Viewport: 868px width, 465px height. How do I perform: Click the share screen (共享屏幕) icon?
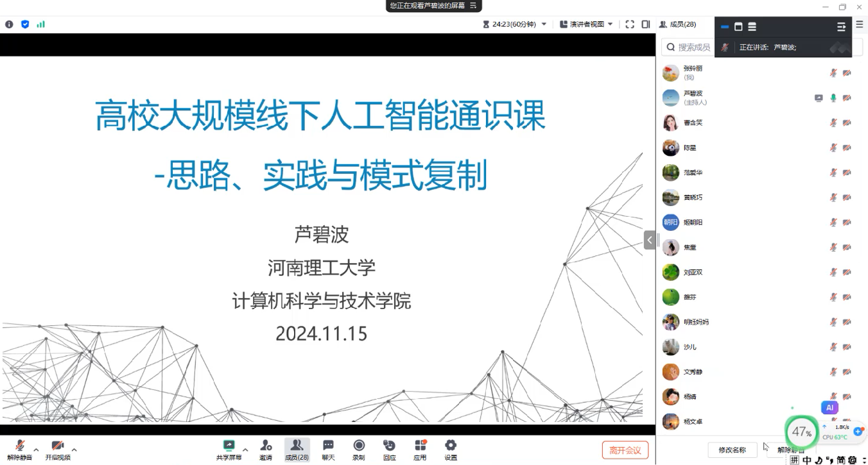click(229, 449)
